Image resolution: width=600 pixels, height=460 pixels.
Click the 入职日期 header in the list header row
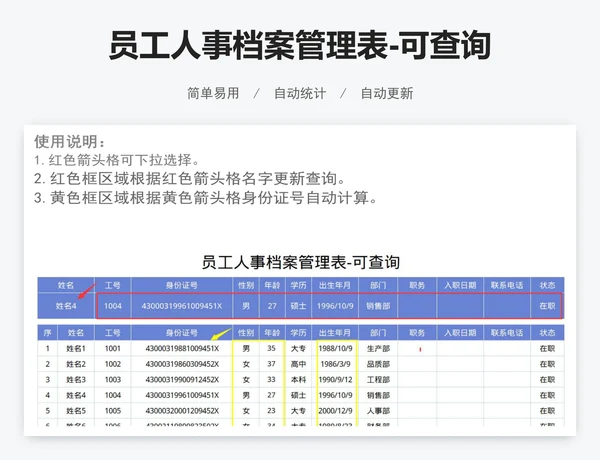click(x=460, y=333)
